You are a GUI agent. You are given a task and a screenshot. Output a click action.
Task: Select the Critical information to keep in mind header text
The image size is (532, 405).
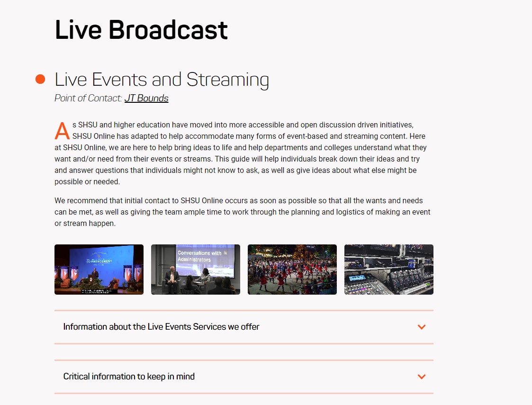coord(129,377)
